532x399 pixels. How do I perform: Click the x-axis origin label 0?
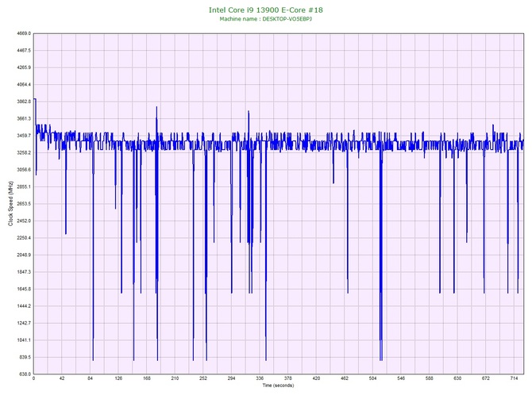pyautogui.click(x=33, y=378)
